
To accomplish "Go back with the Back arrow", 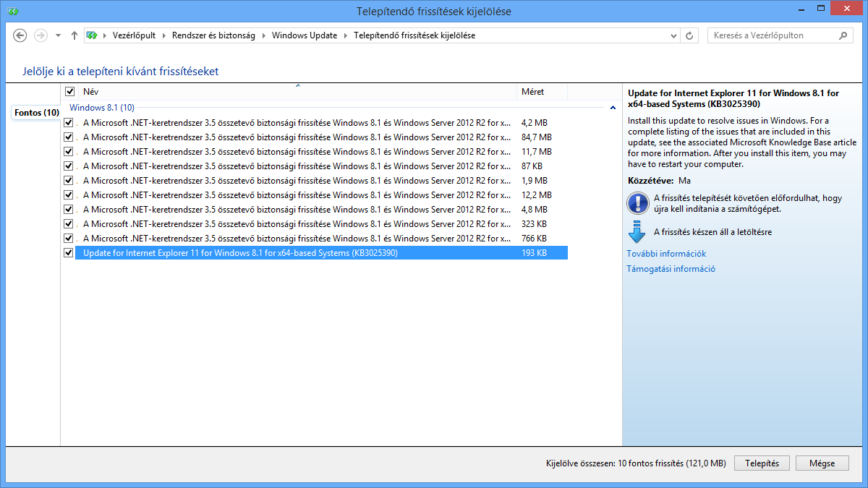I will pyautogui.click(x=20, y=35).
